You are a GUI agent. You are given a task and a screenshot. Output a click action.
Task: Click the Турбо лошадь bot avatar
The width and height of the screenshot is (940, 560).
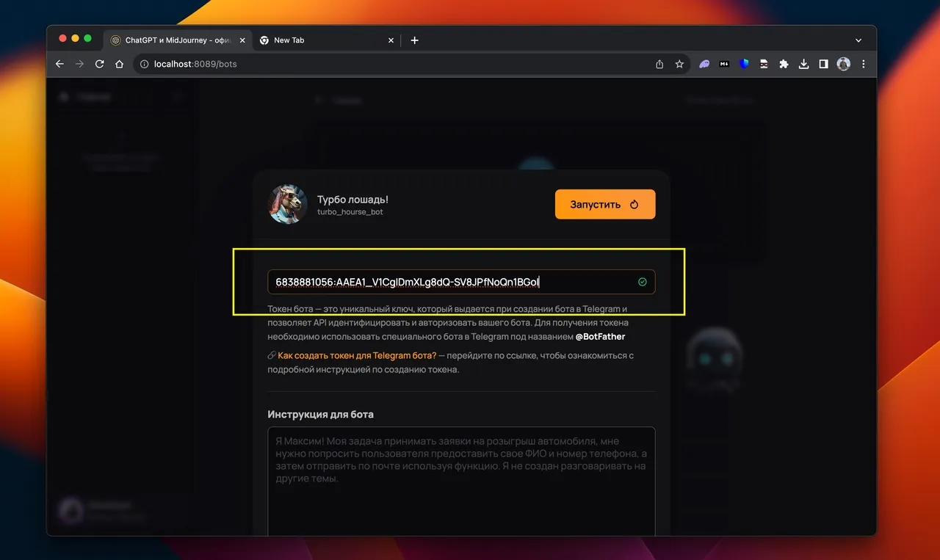tap(288, 204)
